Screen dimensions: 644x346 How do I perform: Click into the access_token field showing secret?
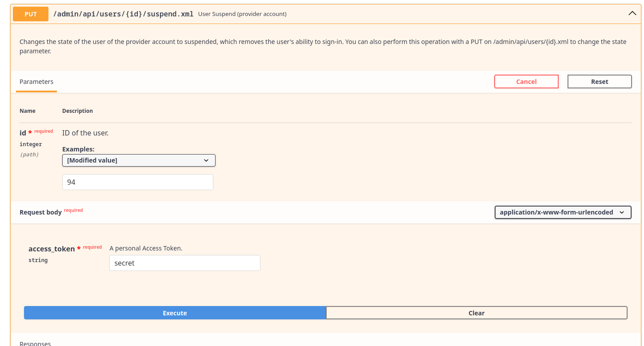pyautogui.click(x=184, y=263)
